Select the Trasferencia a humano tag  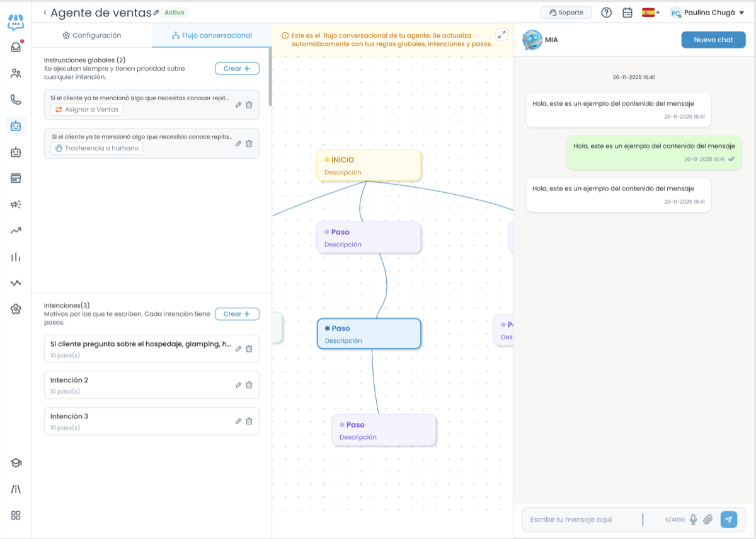pos(96,148)
